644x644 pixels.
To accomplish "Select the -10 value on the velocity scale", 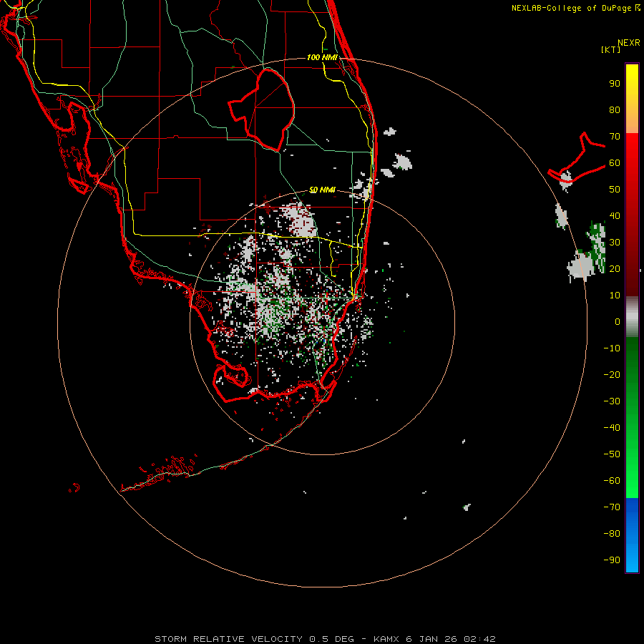I will [x=612, y=348].
